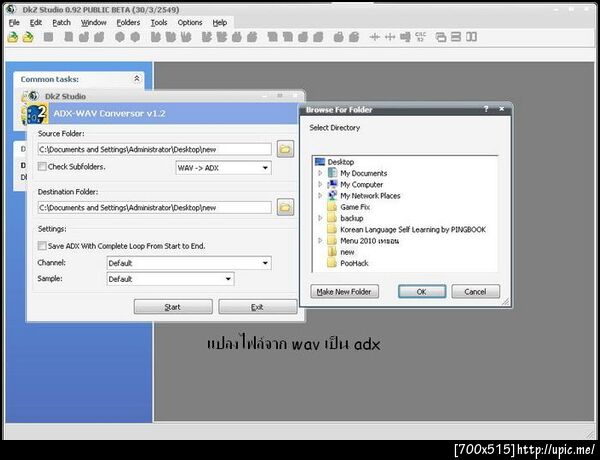Open the Channel dropdown
Image resolution: width=600 pixels, height=460 pixels.
(189, 263)
